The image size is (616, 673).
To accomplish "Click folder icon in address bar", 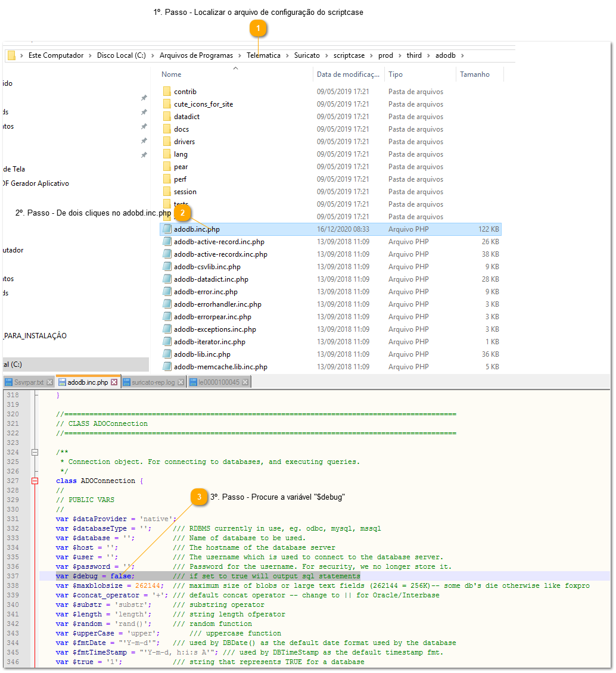I will click(11, 55).
